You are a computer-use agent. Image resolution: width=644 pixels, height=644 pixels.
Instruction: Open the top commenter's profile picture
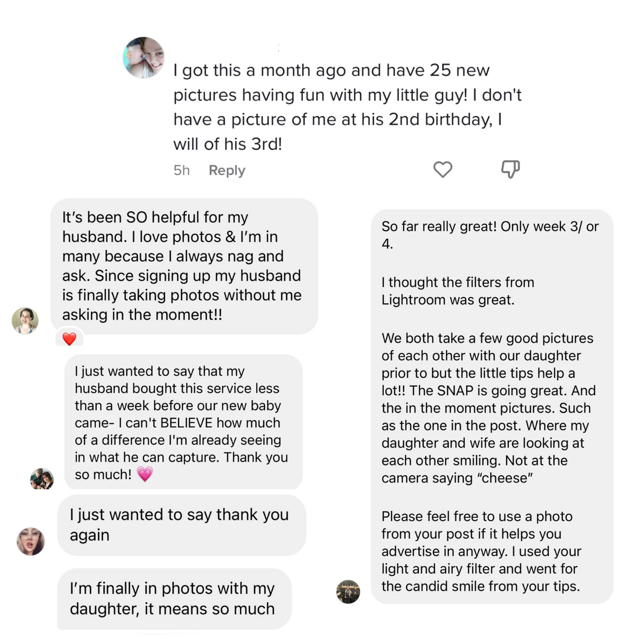pos(144,58)
